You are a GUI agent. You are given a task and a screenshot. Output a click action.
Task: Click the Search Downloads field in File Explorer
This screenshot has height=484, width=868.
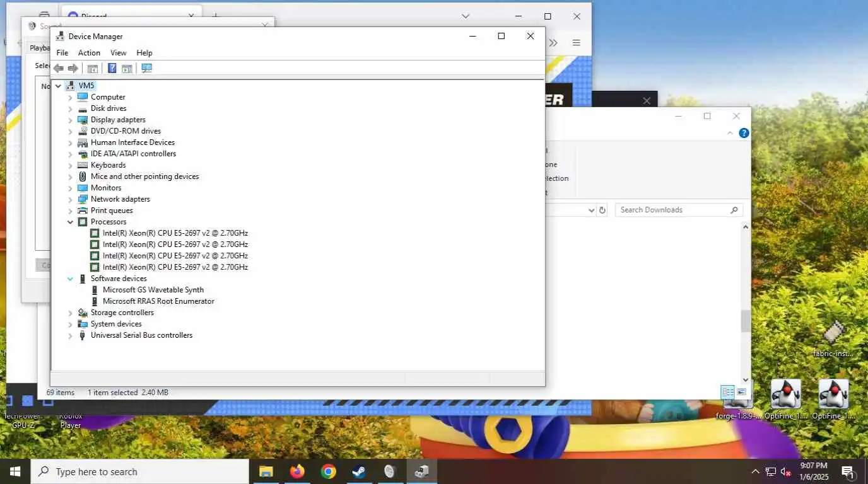point(679,210)
